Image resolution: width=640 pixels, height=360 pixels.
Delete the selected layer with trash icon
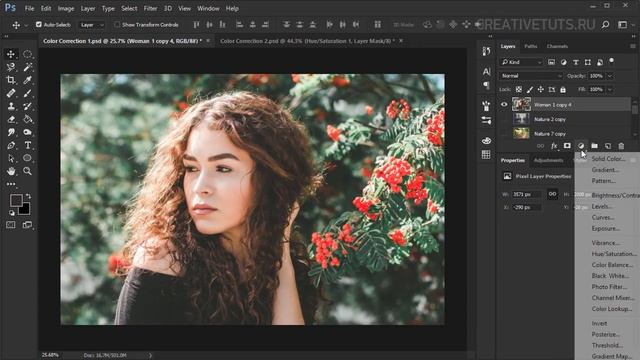pos(621,146)
